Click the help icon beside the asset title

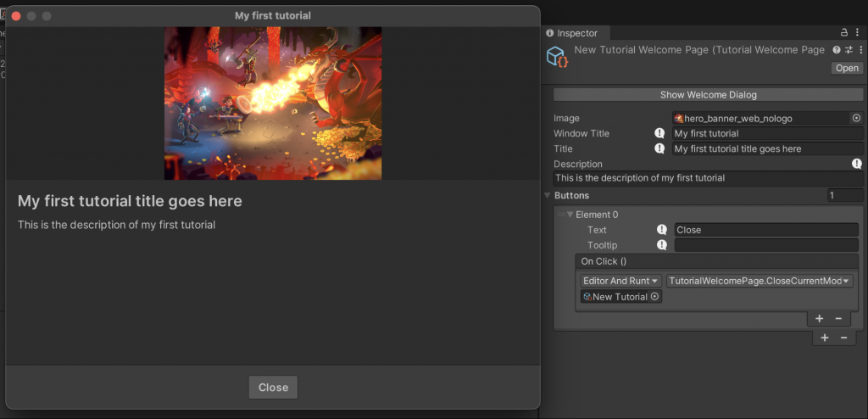click(x=837, y=50)
